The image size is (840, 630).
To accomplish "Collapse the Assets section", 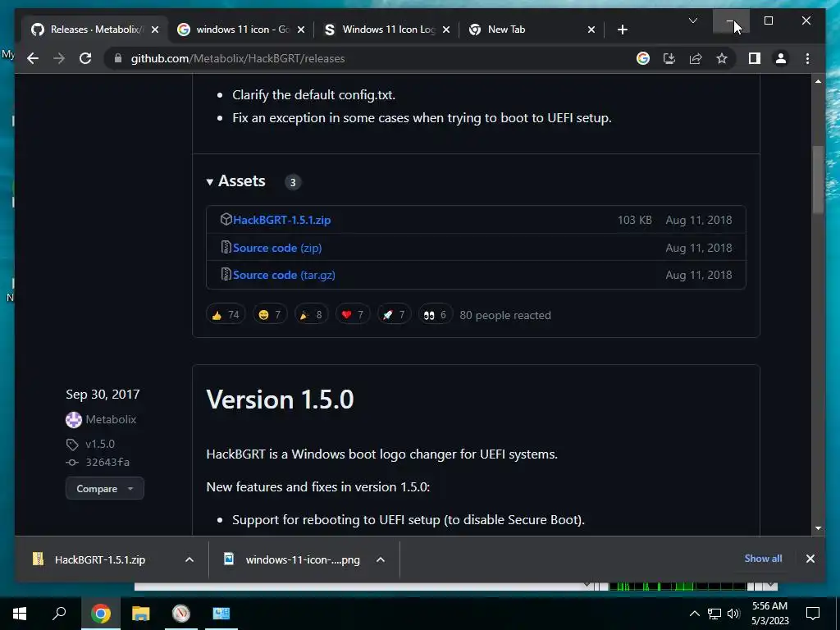I will click(x=235, y=181).
